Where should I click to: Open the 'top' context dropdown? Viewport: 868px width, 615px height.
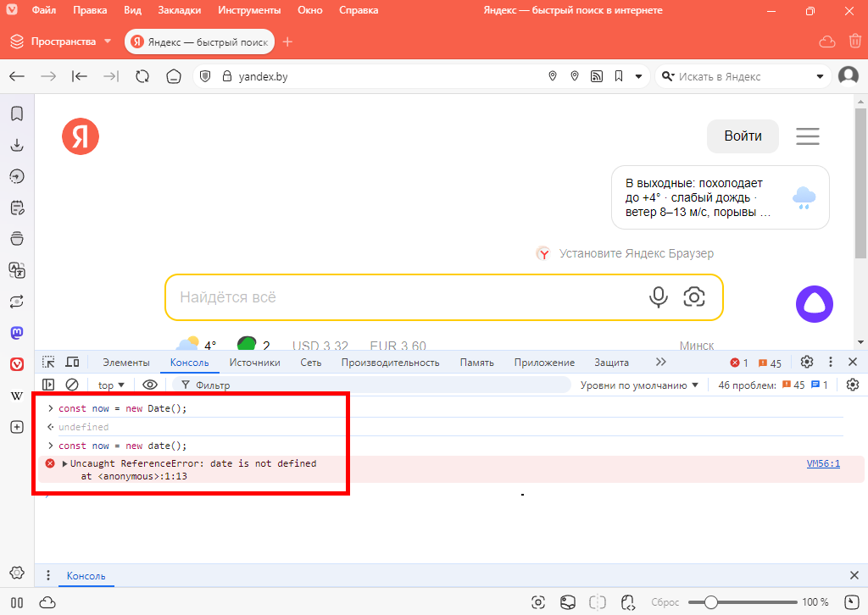[111, 385]
